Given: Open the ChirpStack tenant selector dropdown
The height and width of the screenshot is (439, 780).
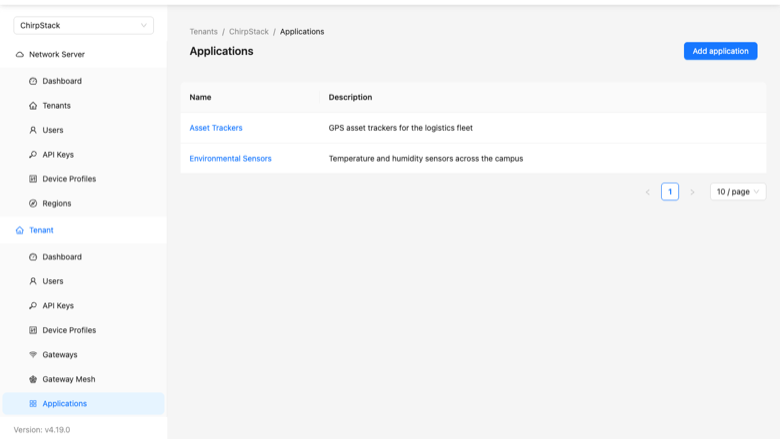Looking at the screenshot, I should (x=84, y=25).
